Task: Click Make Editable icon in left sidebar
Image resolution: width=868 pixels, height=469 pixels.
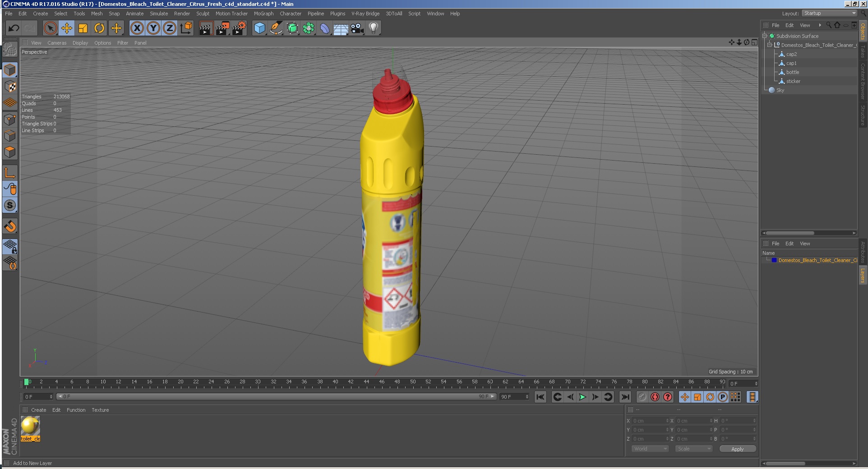Action: click(10, 49)
